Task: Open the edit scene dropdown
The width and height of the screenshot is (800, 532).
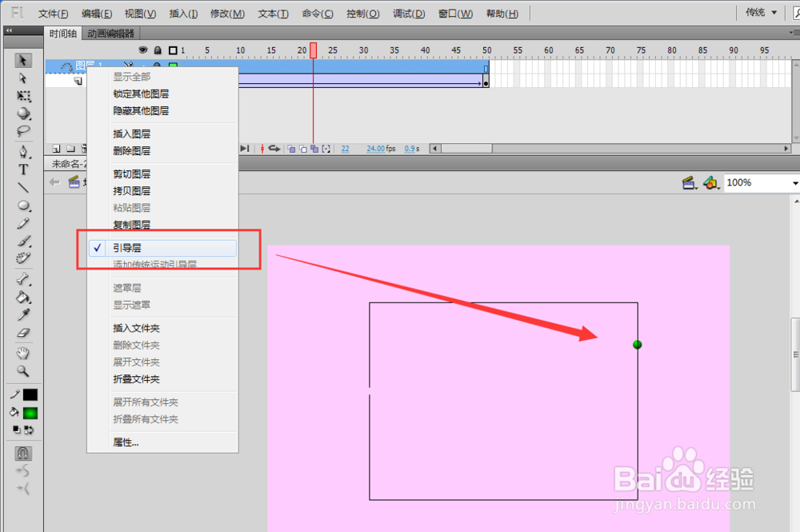Action: tap(690, 182)
